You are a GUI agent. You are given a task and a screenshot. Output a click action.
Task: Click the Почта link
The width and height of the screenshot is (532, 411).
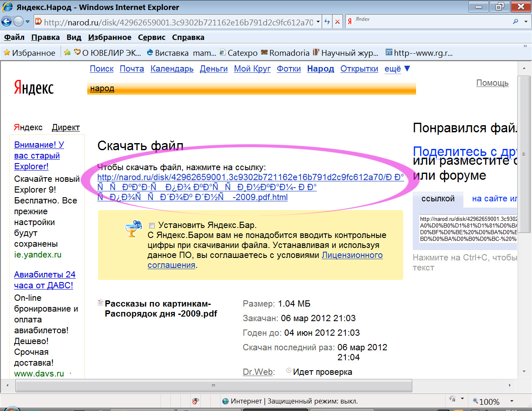132,69
